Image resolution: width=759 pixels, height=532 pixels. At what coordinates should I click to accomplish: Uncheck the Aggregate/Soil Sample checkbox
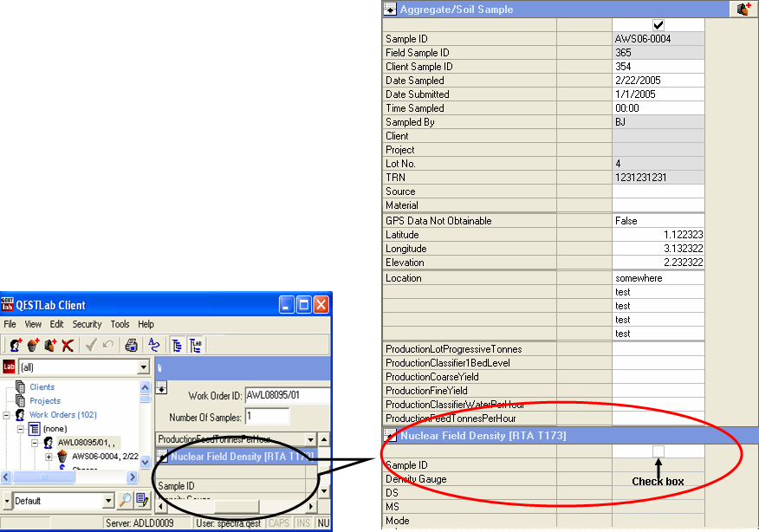point(658,25)
